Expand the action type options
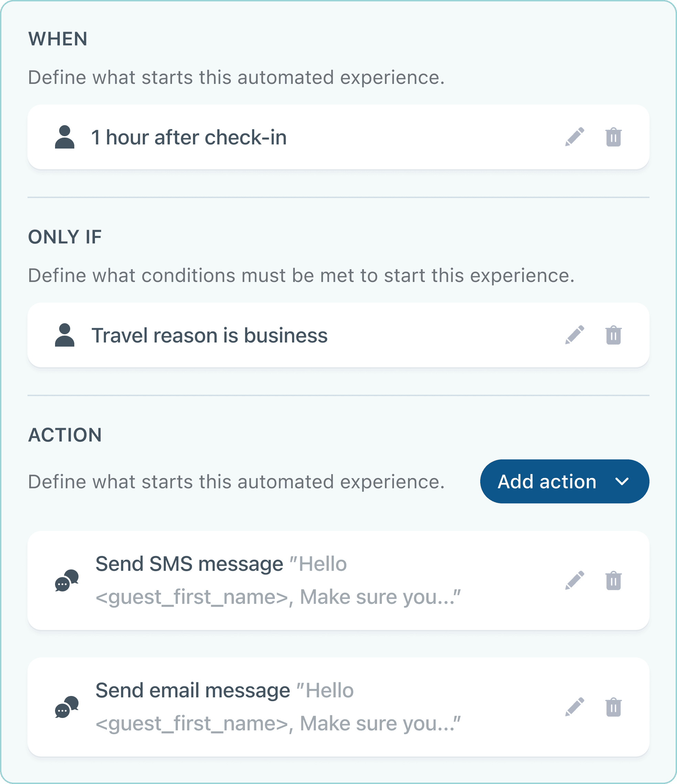 coord(563,481)
